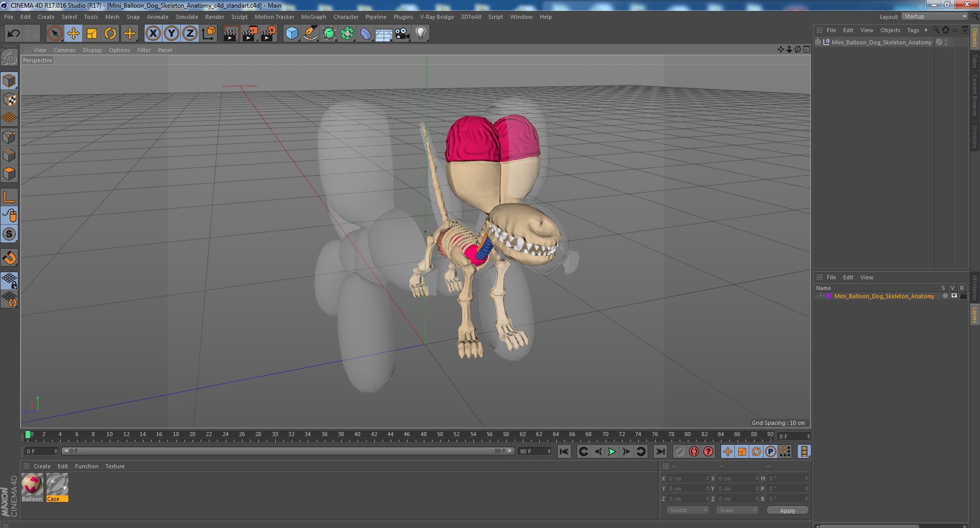Click the timeline preview range slider
Image resolution: width=980 pixels, height=528 pixels.
[x=288, y=451]
